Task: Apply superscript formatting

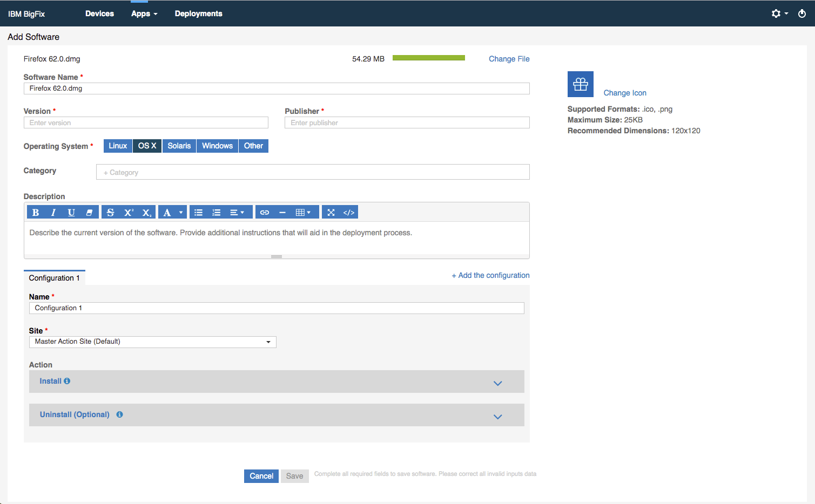Action: 129,213
